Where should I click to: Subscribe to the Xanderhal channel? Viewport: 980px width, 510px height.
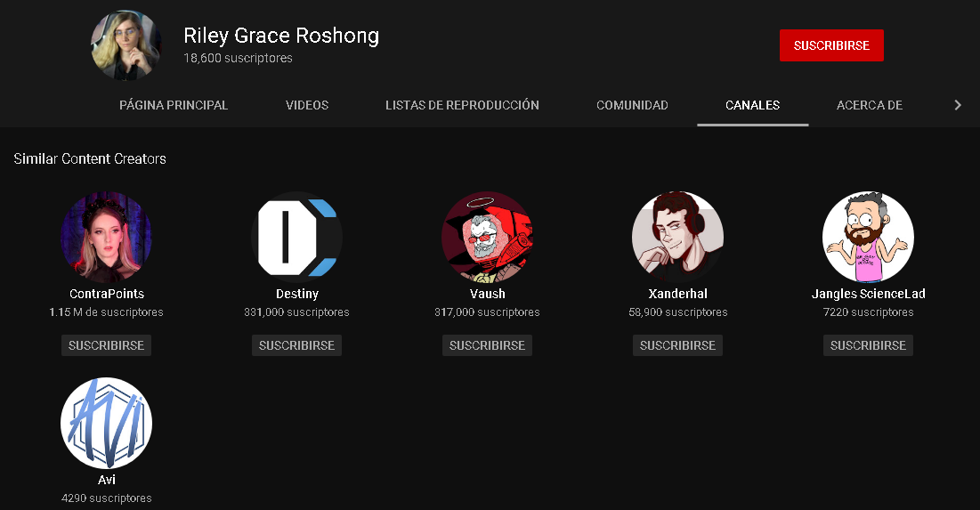pos(677,345)
